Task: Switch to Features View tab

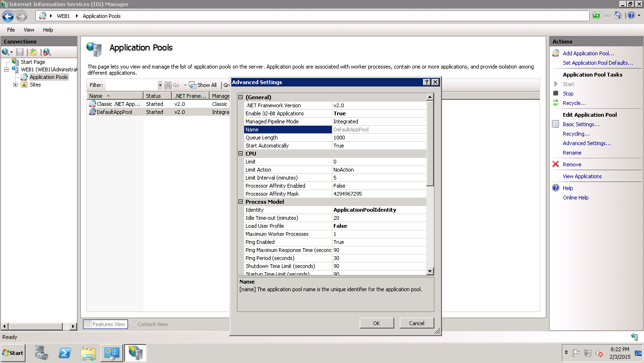Action: (x=105, y=324)
